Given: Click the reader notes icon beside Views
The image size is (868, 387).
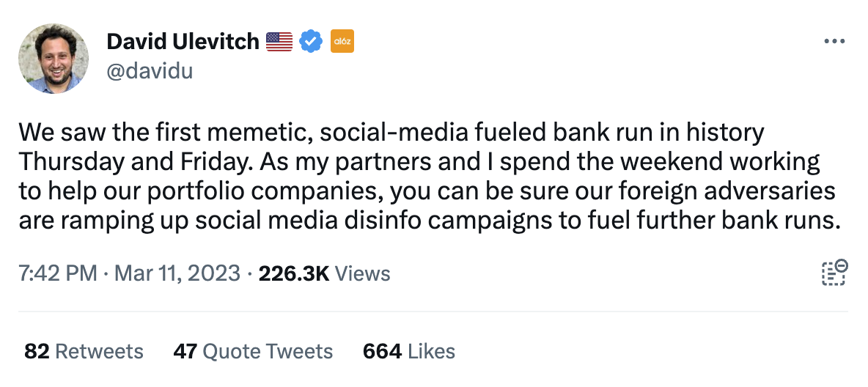Looking at the screenshot, I should pos(834,273).
